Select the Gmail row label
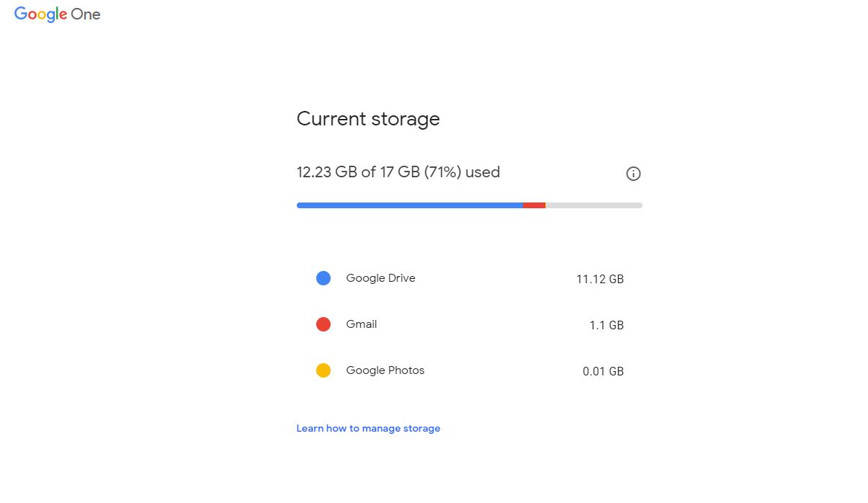The image size is (868, 503). tap(361, 324)
